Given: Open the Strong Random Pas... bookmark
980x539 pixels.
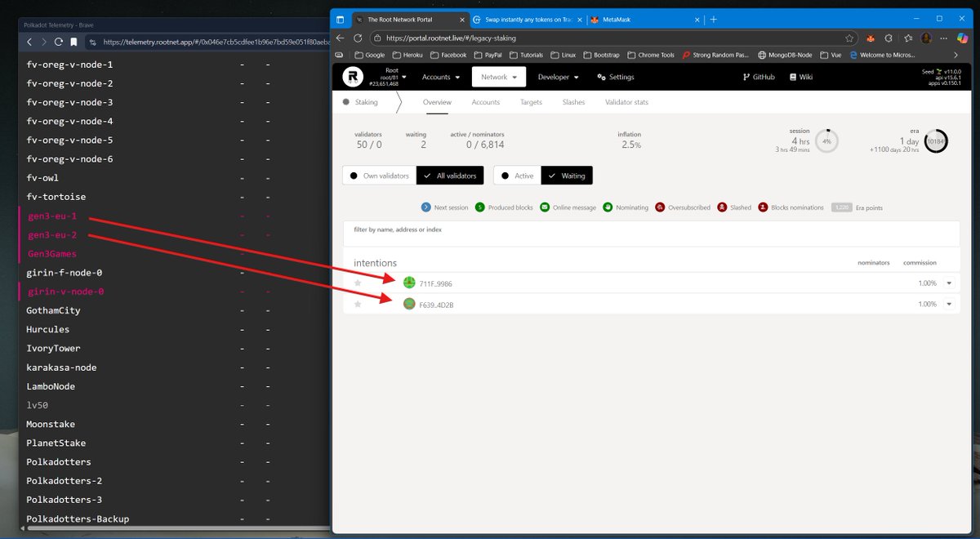Looking at the screenshot, I should point(715,55).
